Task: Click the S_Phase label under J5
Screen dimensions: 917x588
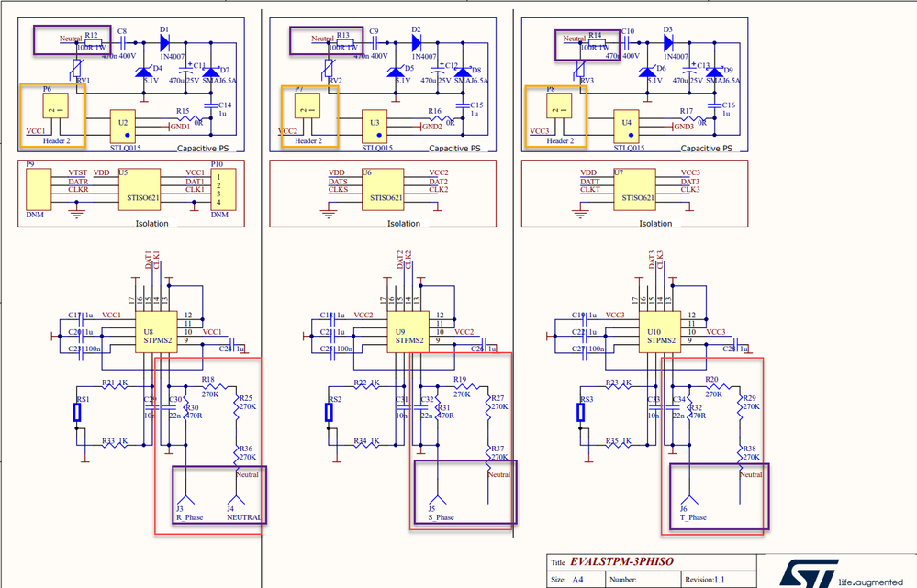Action: pos(442,517)
